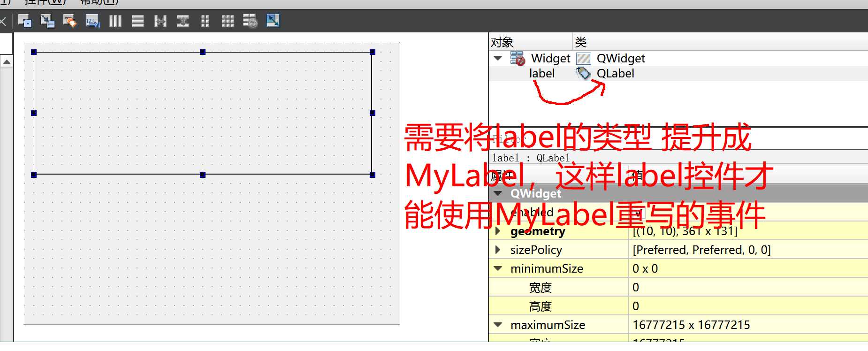Click the 类 column header
The height and width of the screenshot is (351, 868).
pyautogui.click(x=720, y=42)
